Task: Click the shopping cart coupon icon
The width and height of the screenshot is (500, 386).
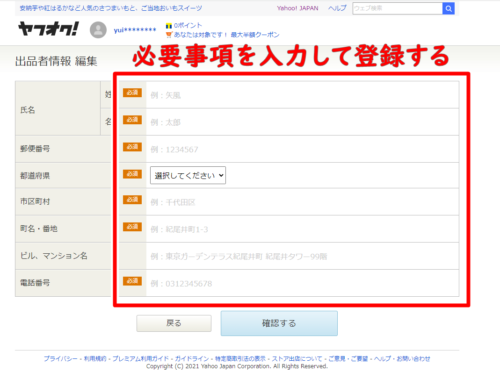Action: [x=169, y=34]
